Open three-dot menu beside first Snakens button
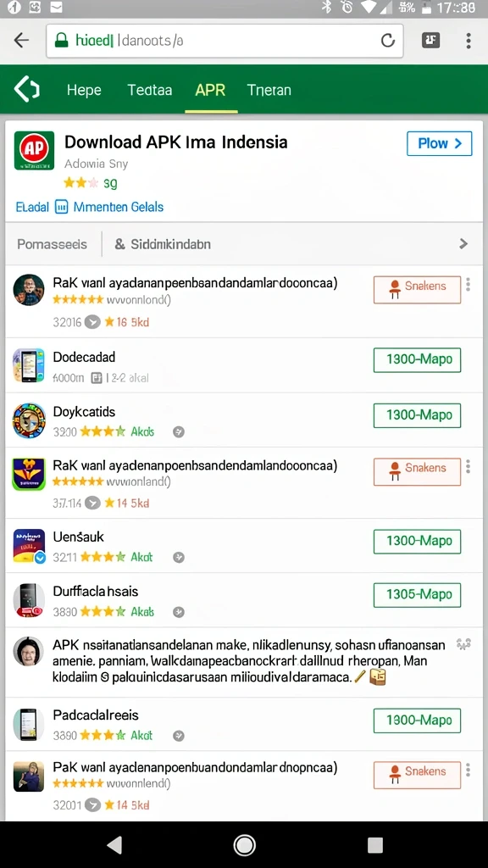Viewport: 488px width, 868px height. point(468,285)
